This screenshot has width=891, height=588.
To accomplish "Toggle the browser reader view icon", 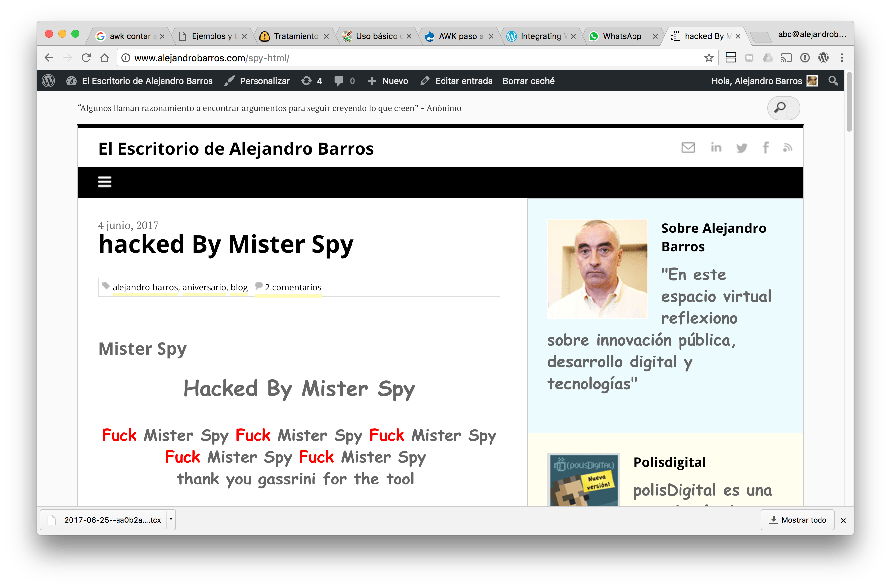I will (x=731, y=58).
